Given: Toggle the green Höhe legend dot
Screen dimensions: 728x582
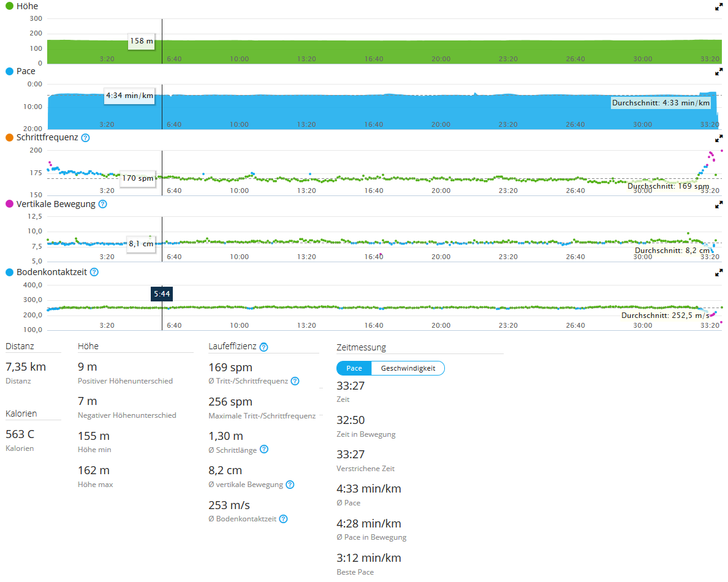Looking at the screenshot, I should tap(9, 6).
